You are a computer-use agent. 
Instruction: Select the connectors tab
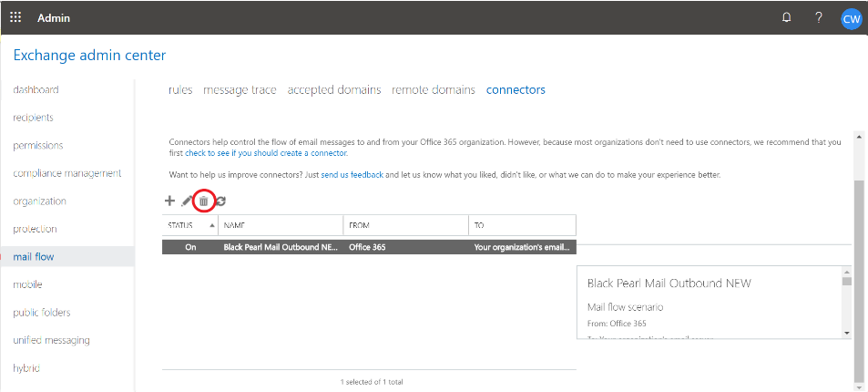coord(516,90)
